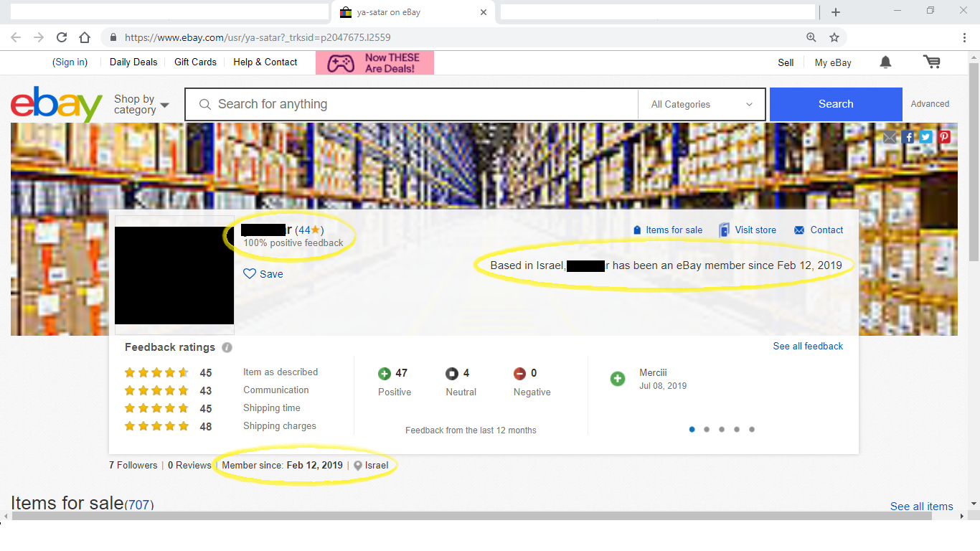This screenshot has height=551, width=980.
Task: Click the feedback ratings info icon
Action: pyautogui.click(x=227, y=348)
